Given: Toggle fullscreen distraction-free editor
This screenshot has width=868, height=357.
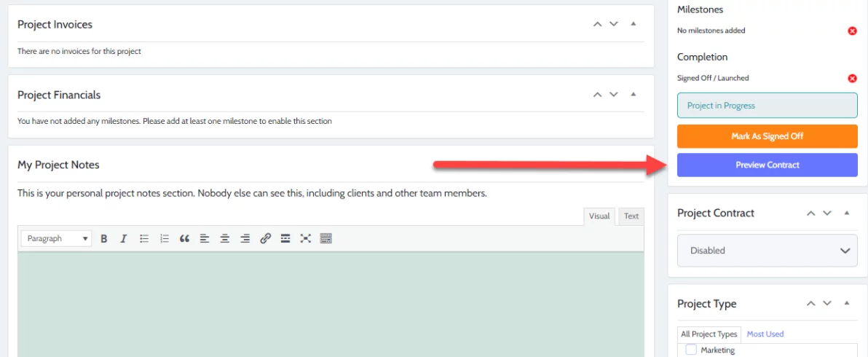Looking at the screenshot, I should [x=306, y=238].
